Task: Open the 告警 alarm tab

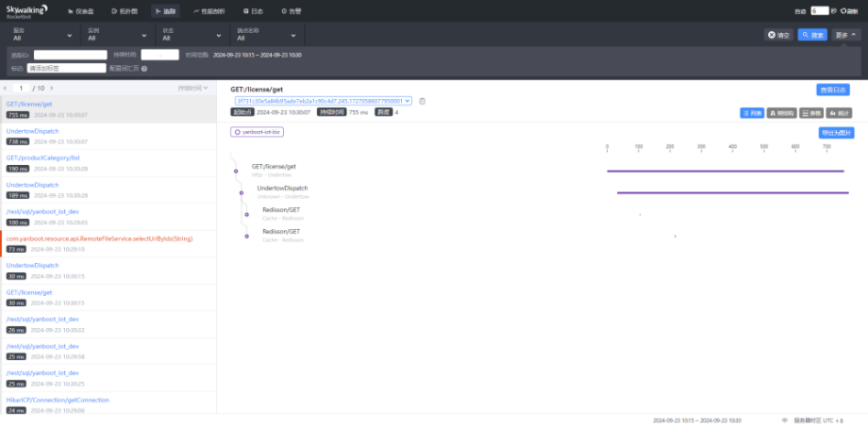Action: pos(292,11)
